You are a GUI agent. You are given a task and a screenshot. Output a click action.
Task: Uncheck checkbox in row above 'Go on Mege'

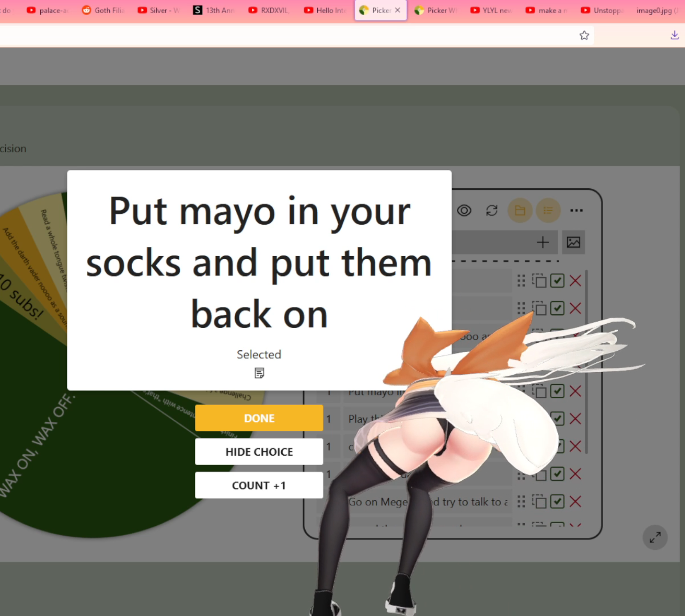[x=557, y=474]
